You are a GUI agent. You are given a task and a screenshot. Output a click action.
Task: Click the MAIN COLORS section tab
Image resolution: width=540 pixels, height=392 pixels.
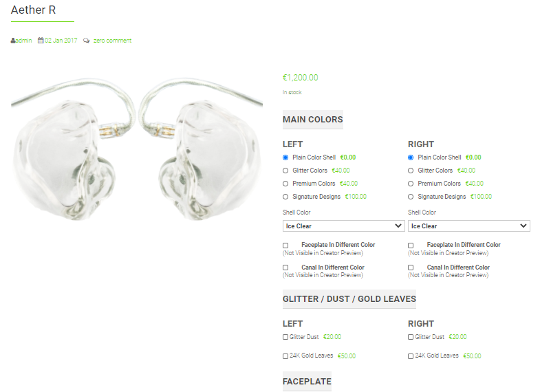[x=313, y=120]
